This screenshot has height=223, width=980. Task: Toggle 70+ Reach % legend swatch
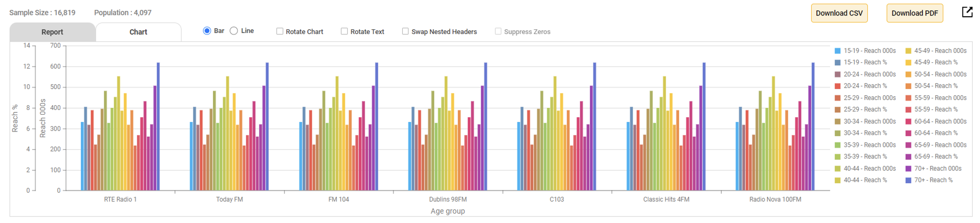pyautogui.click(x=908, y=180)
